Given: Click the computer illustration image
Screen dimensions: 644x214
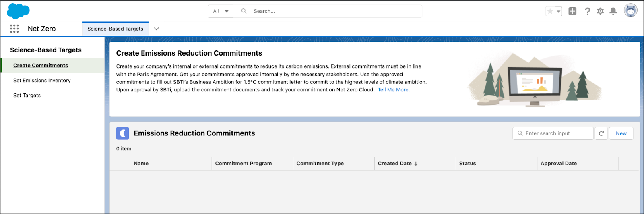Looking at the screenshot, I should tap(535, 80).
